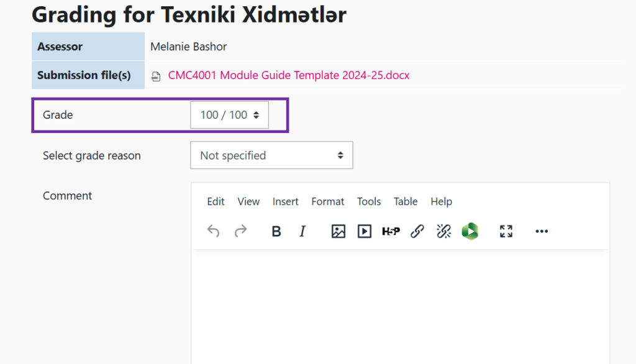Insert a link in the comment
Image resolution: width=636 pixels, height=364 pixels.
[x=417, y=231]
